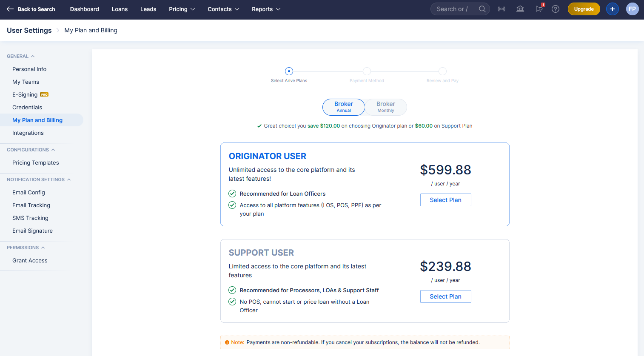Open Integrations settings page
This screenshot has height=356, width=644.
click(28, 133)
